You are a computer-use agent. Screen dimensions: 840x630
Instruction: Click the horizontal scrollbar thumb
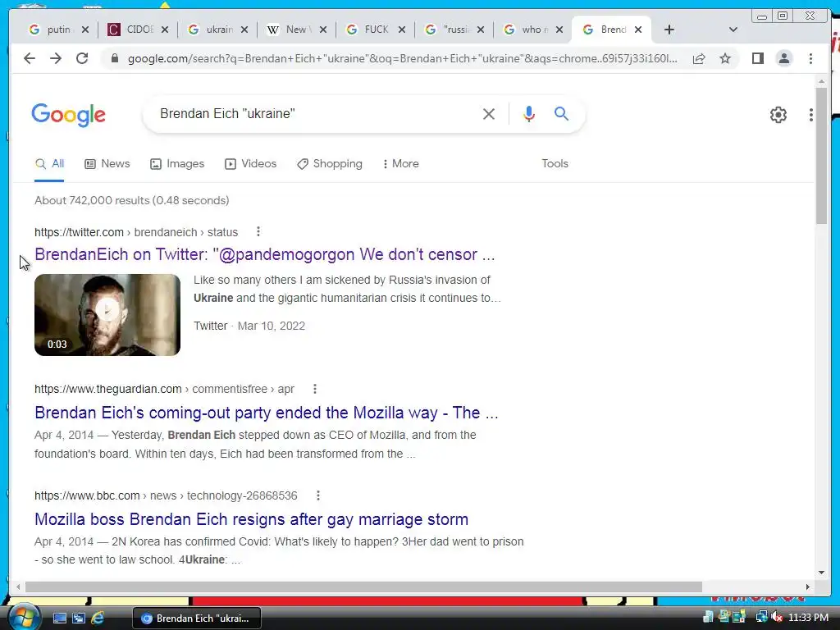pos(363,587)
